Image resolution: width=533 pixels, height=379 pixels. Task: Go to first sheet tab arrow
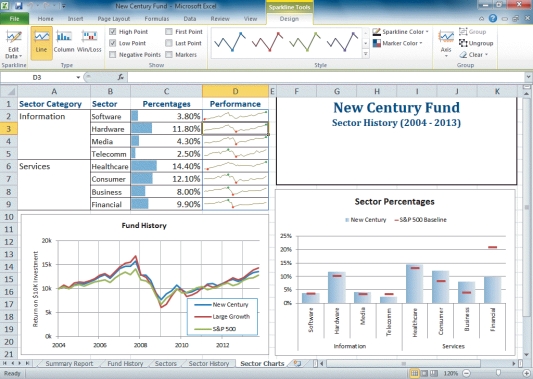[x=5, y=363]
